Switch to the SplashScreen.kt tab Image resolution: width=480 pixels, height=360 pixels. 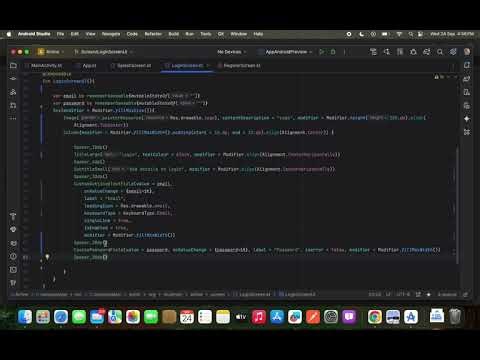[x=131, y=66]
